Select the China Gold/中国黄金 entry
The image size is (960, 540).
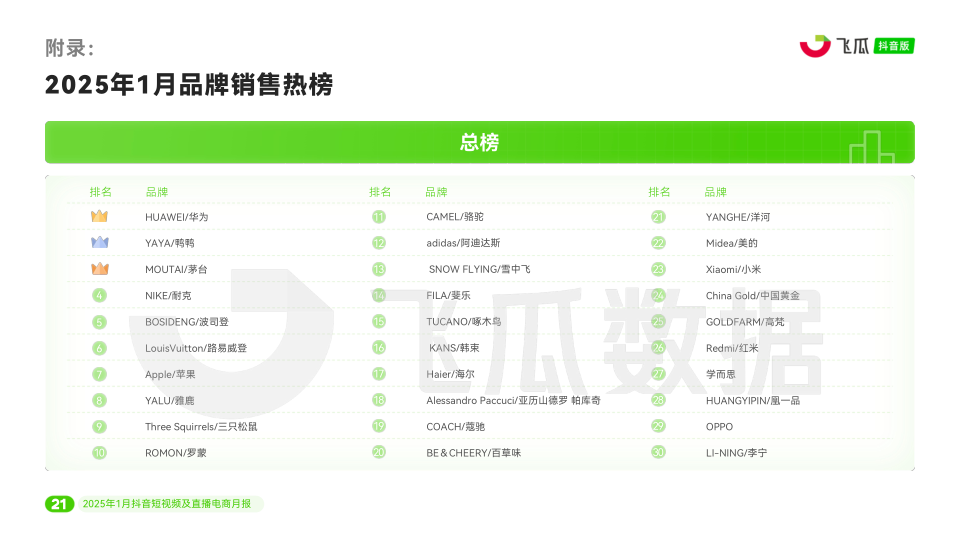752,296
